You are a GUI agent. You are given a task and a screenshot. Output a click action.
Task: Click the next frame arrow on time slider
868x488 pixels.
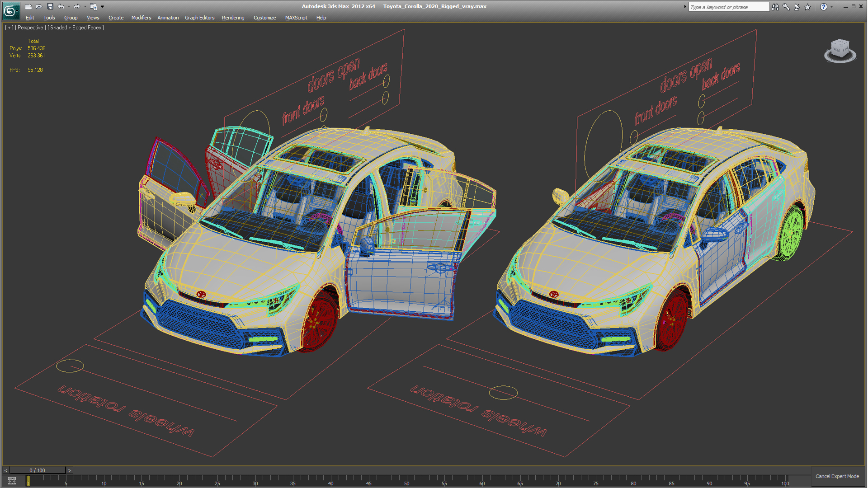point(69,470)
